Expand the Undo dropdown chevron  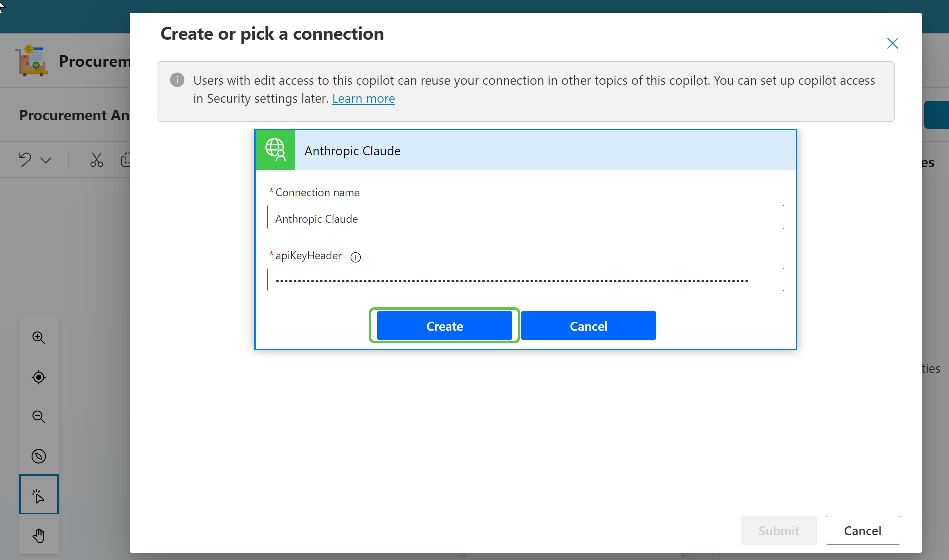pyautogui.click(x=46, y=161)
